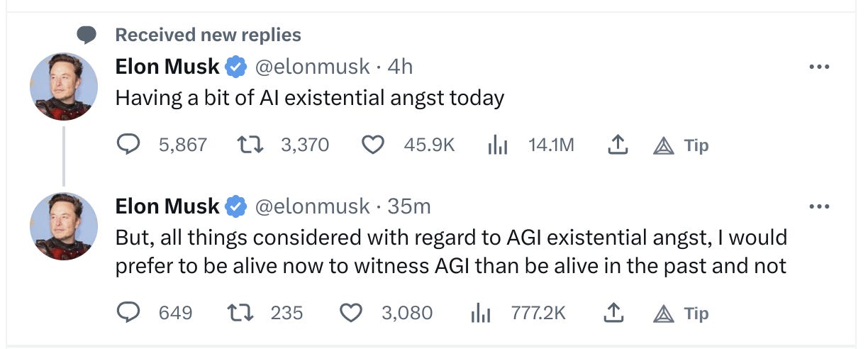Reply to the AGI witness tweet

(128, 313)
